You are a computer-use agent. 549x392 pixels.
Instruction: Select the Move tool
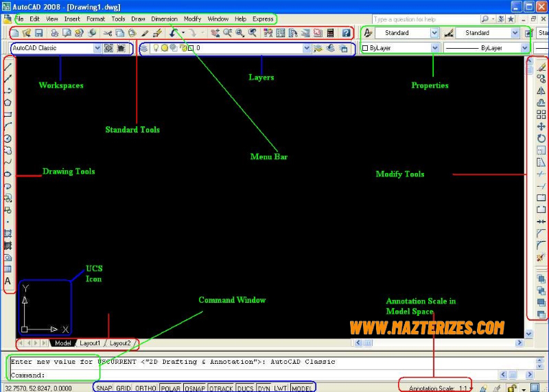tap(541, 126)
